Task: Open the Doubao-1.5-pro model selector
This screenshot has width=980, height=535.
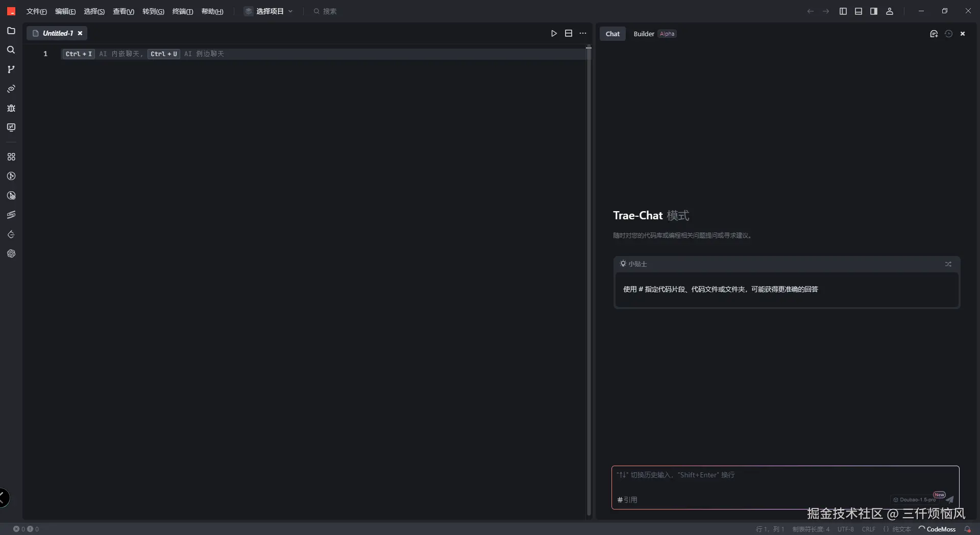Action: 915,500
